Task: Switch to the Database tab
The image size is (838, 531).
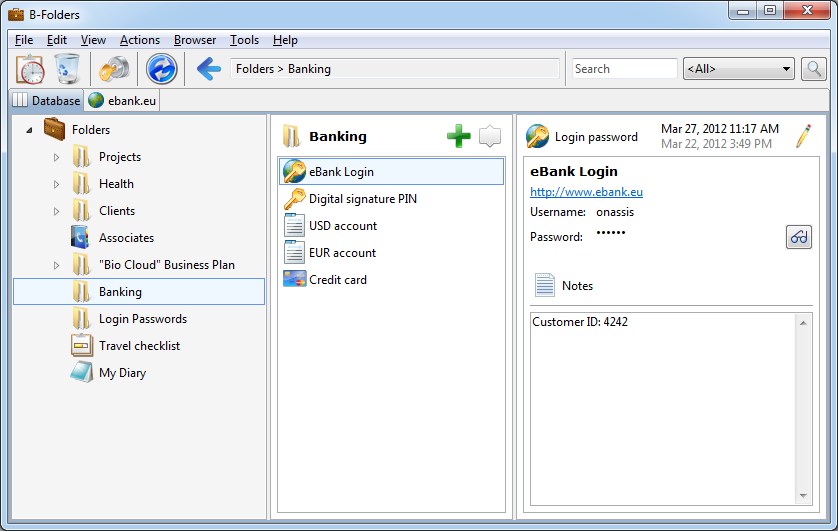Action: [x=46, y=100]
